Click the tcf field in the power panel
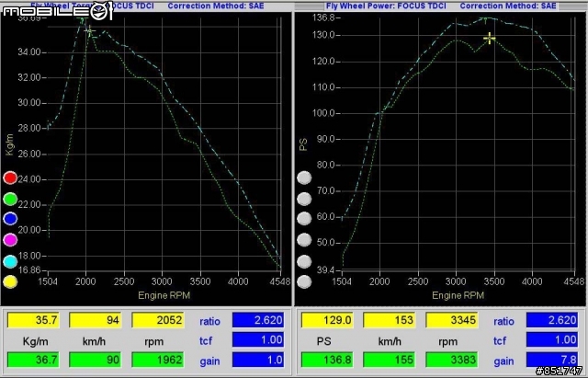Screen dimensions: 588x378 [552, 339]
